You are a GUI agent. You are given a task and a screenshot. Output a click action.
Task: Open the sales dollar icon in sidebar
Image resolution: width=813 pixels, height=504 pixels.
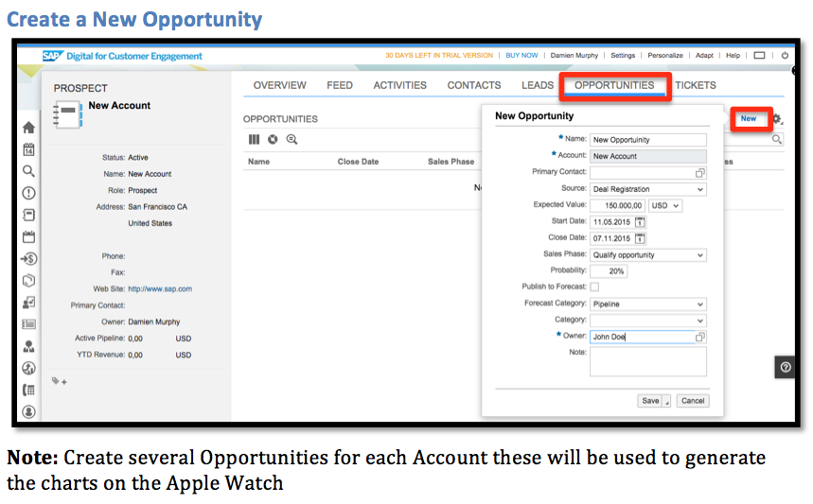(x=28, y=258)
